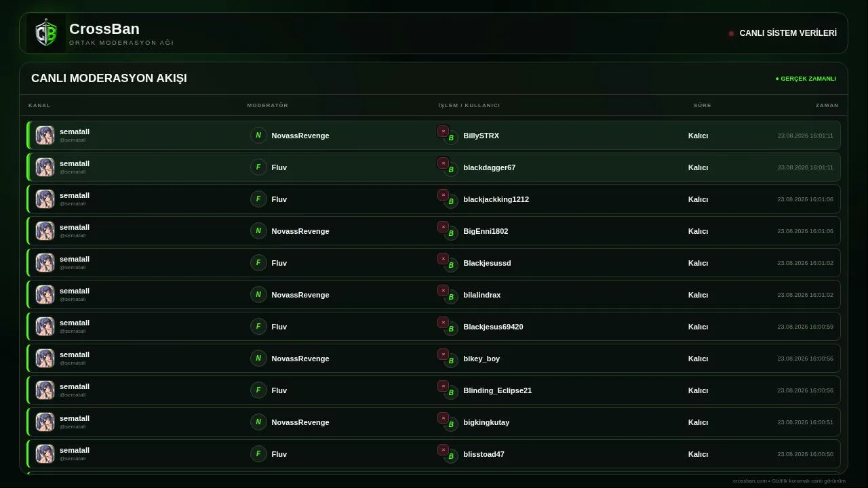Select the SÜRE column header
The width and height of the screenshot is (868, 488).
703,105
